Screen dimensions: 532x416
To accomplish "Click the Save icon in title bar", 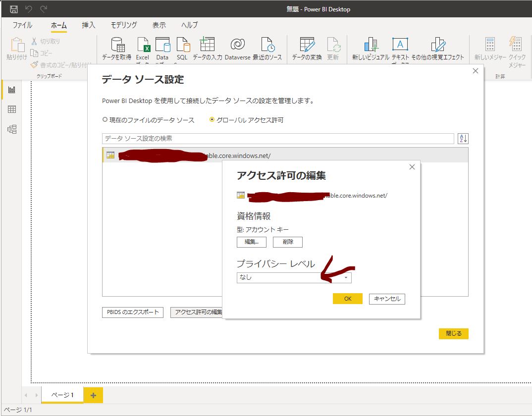I will pos(13,9).
